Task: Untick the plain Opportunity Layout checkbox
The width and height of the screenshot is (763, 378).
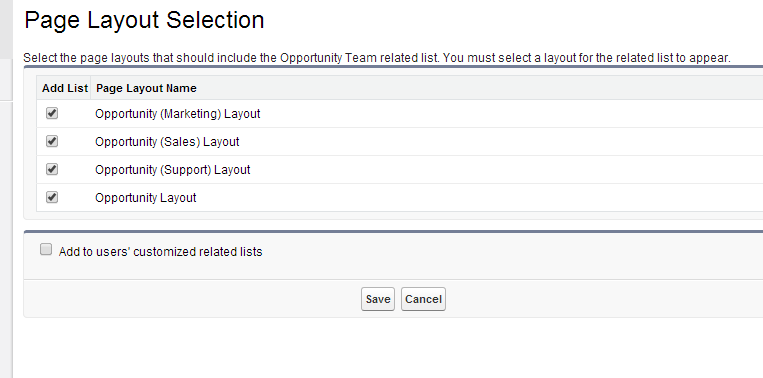Action: pos(52,197)
